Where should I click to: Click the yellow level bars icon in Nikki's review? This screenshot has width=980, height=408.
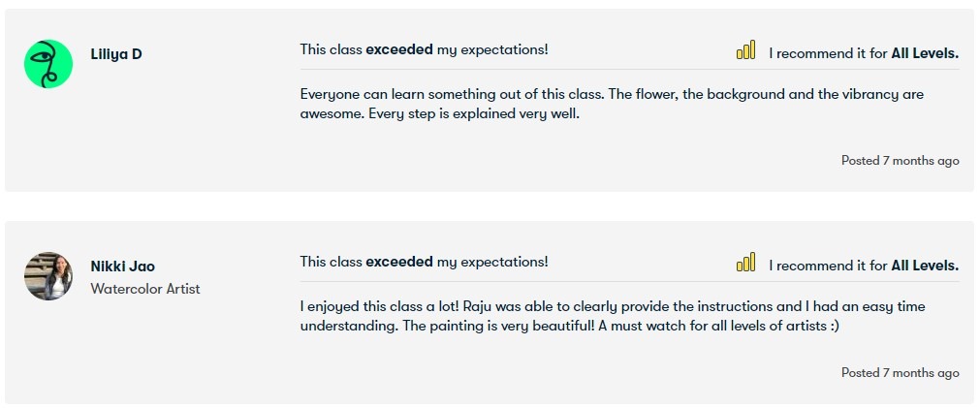pos(745,263)
